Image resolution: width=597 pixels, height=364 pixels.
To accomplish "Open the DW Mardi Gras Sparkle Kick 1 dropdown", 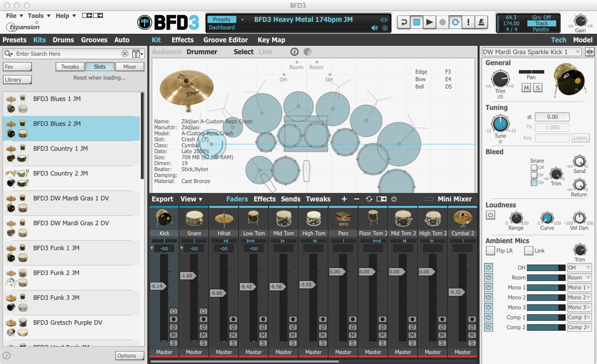I will click(531, 52).
